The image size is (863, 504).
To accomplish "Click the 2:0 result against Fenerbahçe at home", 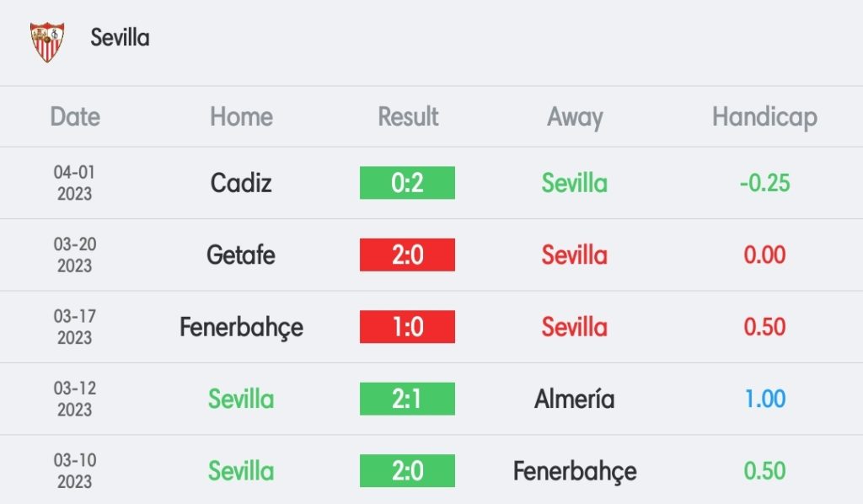I will (407, 471).
